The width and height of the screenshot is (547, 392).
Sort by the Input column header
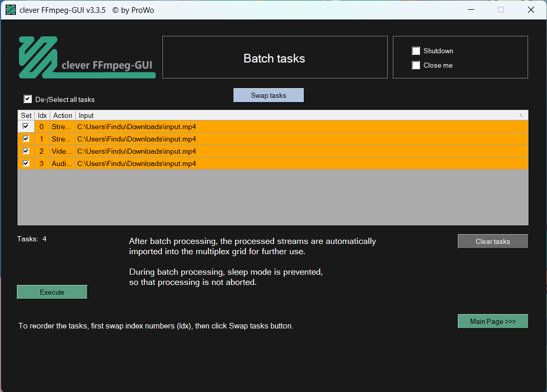pos(302,115)
